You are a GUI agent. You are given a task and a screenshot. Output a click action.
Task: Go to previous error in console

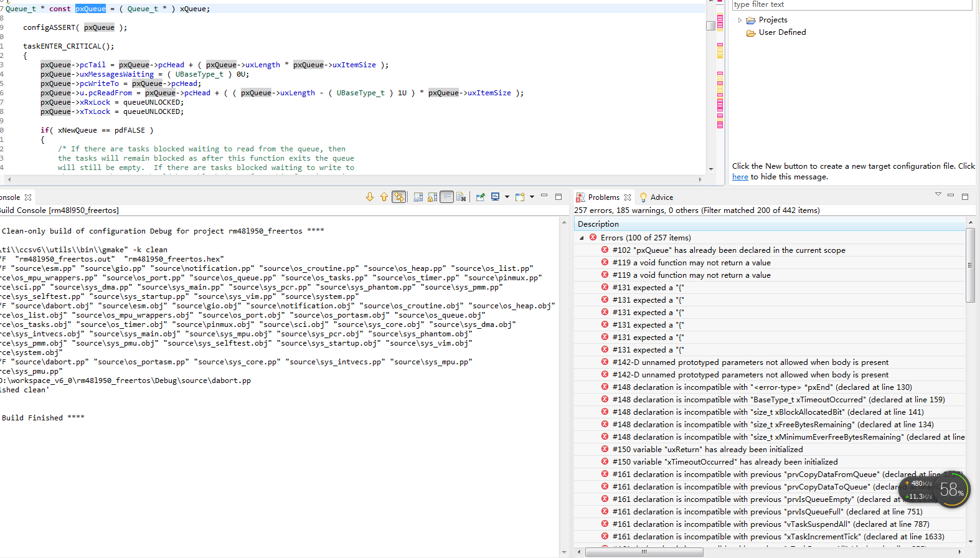click(x=384, y=197)
